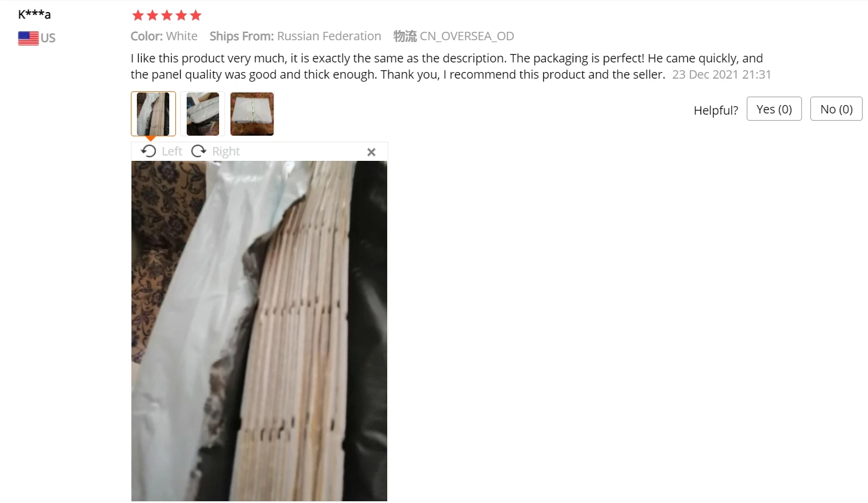Screen dimensions: 868x503
Task: Click the enlarged wooden panels photo
Action: 259,331
